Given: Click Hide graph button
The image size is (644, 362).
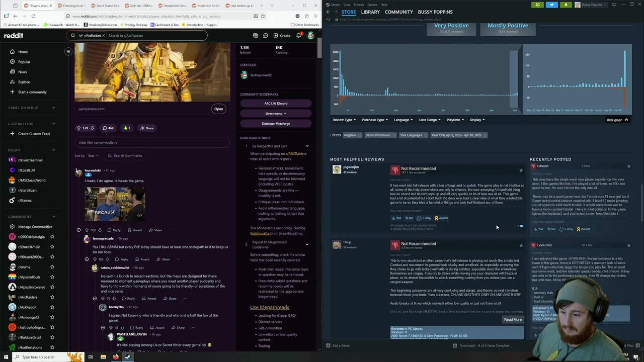Looking at the screenshot, I should pyautogui.click(x=617, y=120).
